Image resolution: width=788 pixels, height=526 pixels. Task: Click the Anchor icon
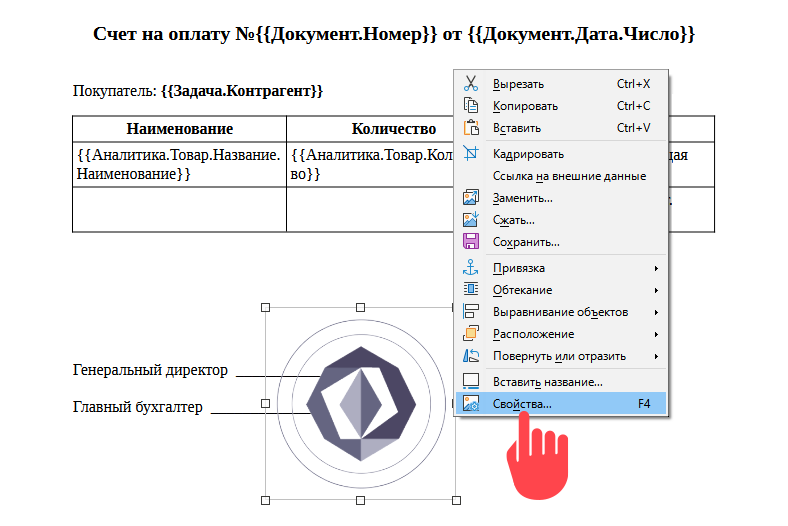[471, 268]
